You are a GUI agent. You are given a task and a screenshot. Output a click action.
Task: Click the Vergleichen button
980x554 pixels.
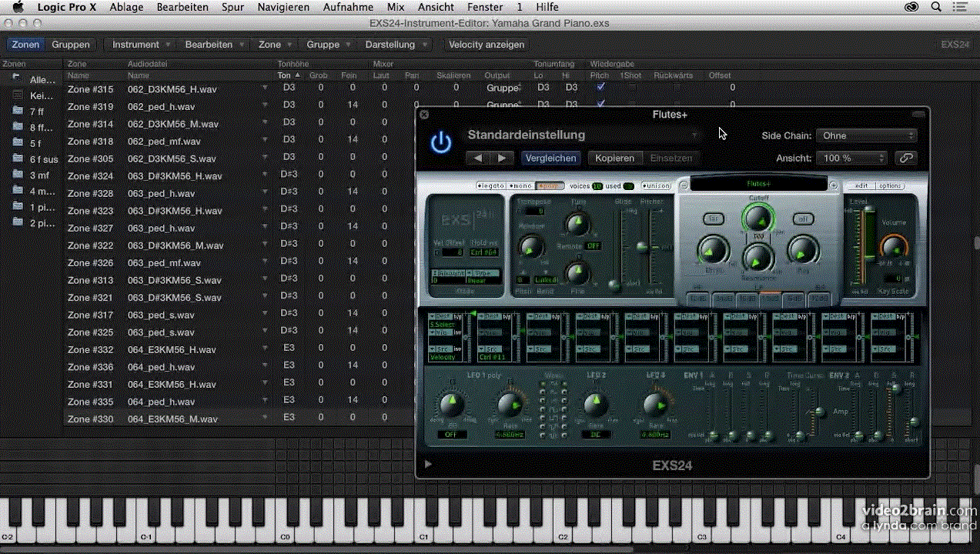pyautogui.click(x=551, y=158)
